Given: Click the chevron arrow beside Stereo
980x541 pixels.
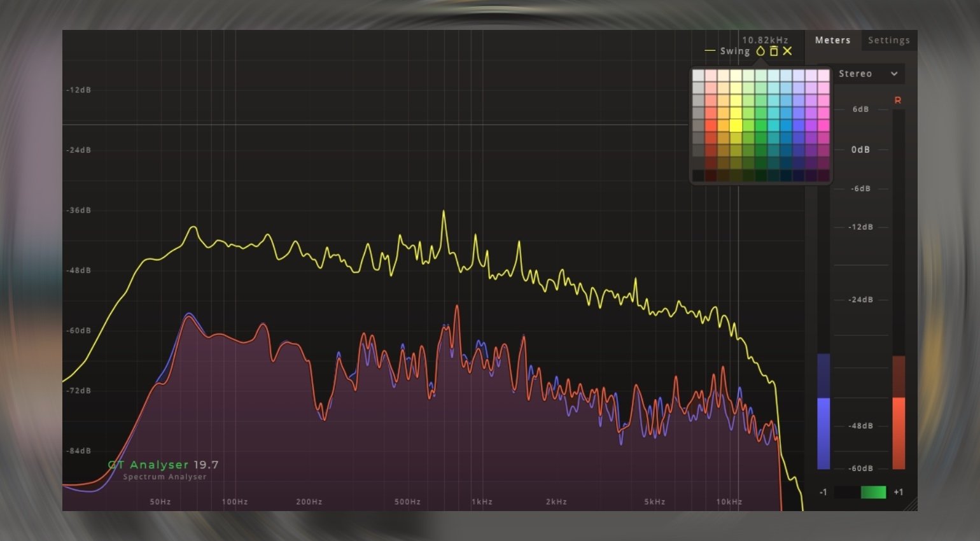Looking at the screenshot, I should (x=894, y=74).
